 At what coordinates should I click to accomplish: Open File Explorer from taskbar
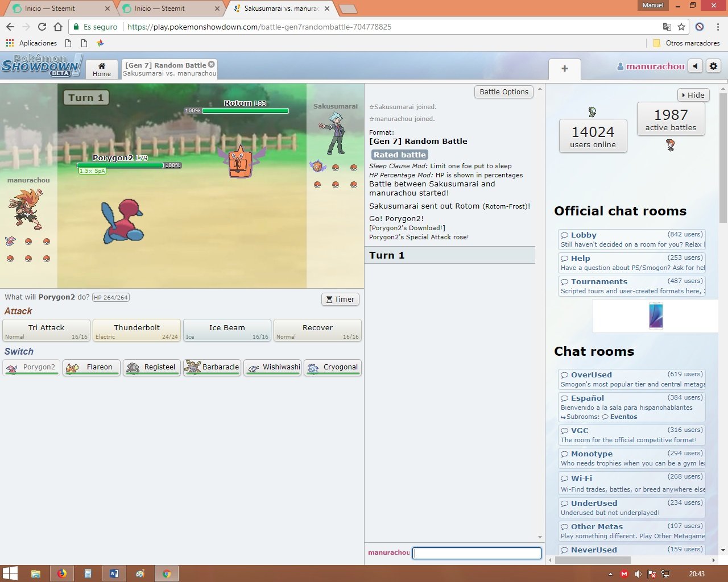point(35,573)
